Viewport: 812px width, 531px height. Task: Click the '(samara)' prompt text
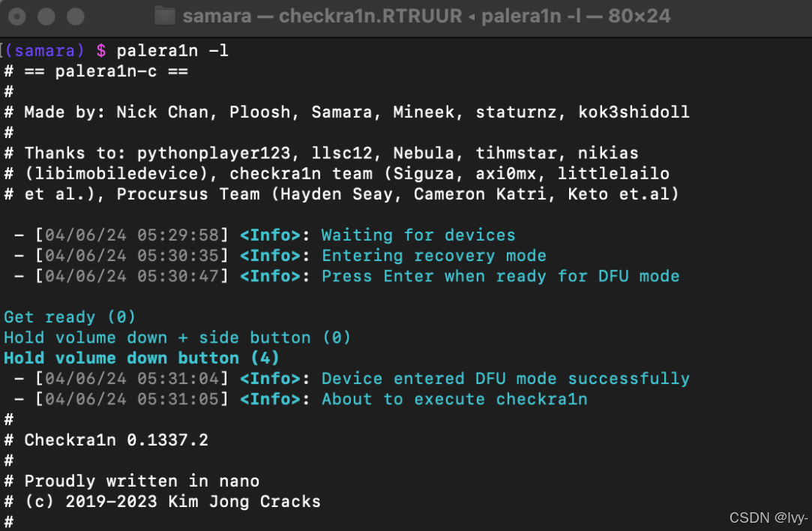44,51
